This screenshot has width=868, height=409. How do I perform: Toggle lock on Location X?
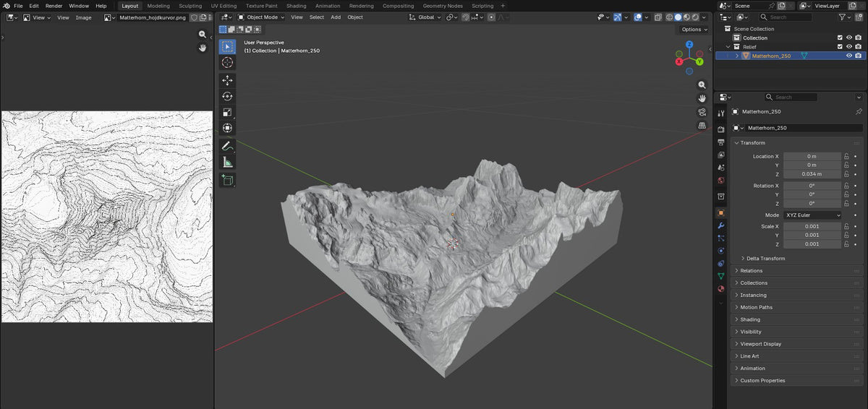(x=846, y=156)
